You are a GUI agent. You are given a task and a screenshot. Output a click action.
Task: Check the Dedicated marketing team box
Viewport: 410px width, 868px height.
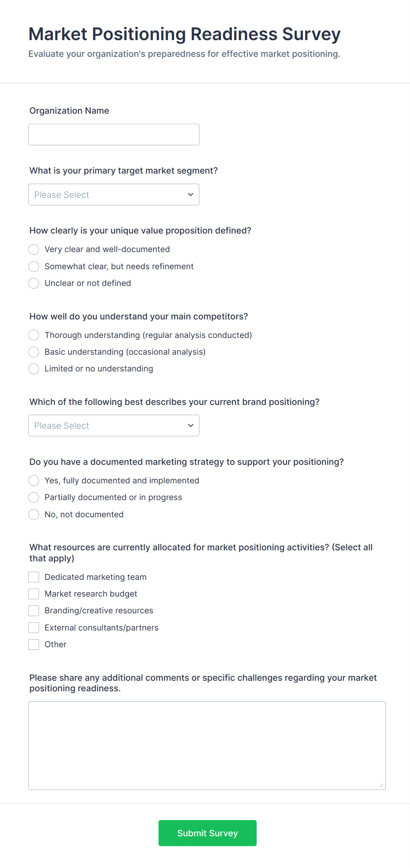pyautogui.click(x=34, y=577)
